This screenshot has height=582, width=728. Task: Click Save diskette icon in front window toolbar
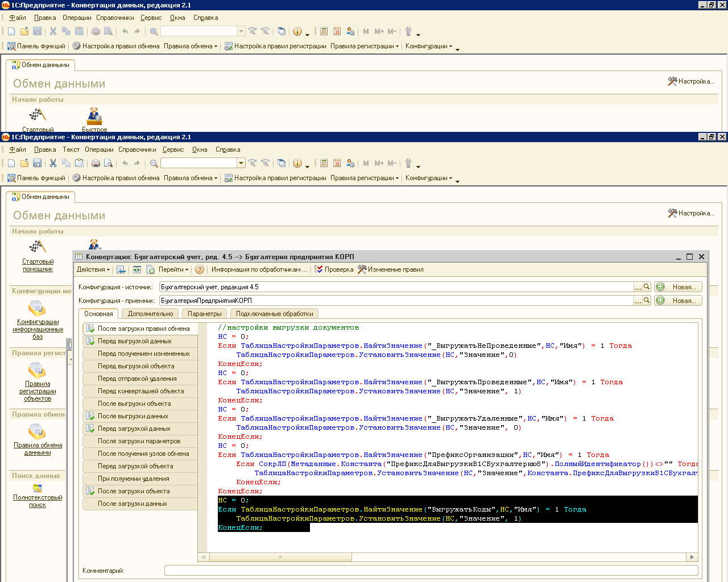[38, 163]
